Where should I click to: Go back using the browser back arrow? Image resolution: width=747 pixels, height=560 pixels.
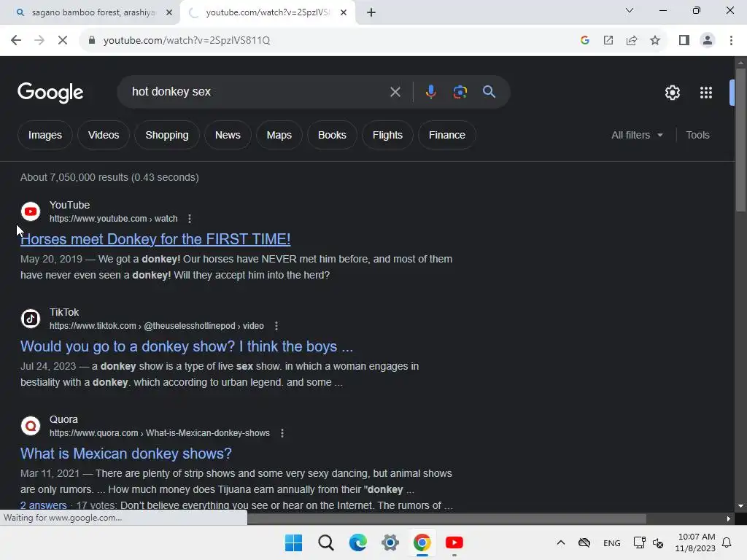pos(16,41)
